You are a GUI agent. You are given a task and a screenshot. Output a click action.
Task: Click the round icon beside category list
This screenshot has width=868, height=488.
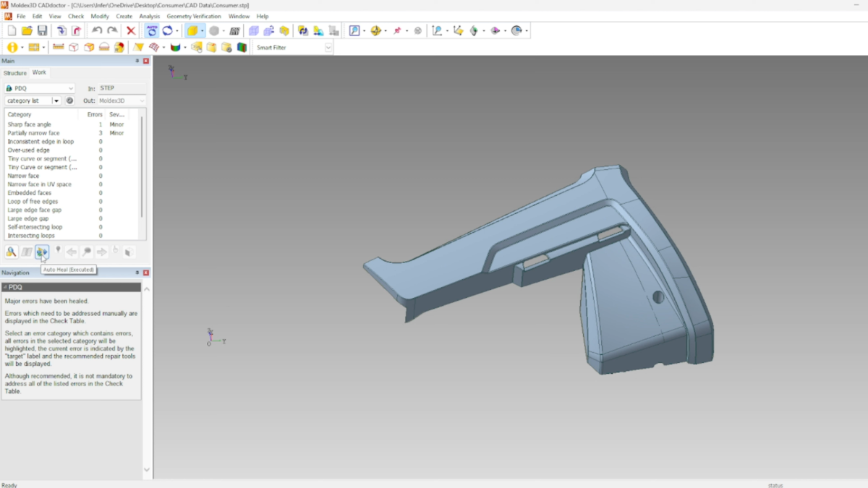[x=70, y=100]
